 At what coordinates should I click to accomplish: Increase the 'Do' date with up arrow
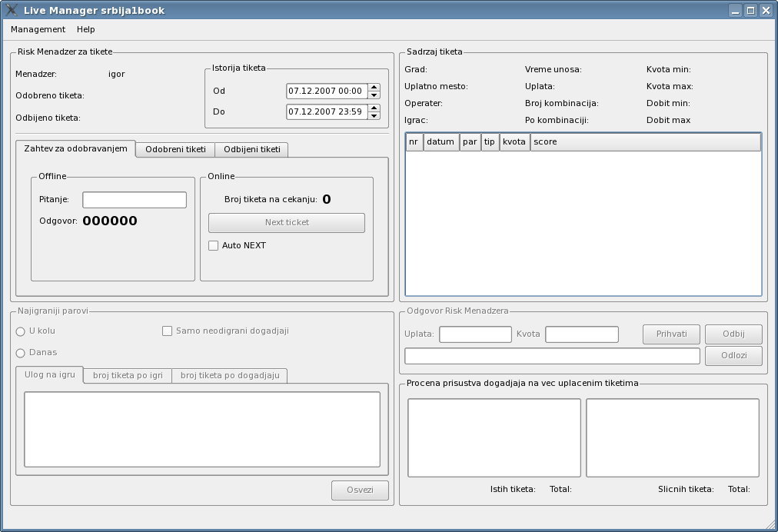click(x=374, y=108)
